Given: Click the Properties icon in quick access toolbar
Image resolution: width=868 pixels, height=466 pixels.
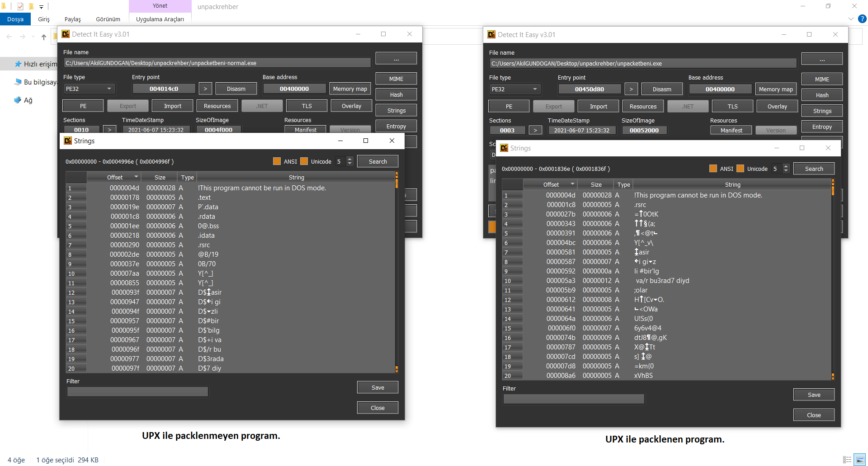Looking at the screenshot, I should 20,6.
